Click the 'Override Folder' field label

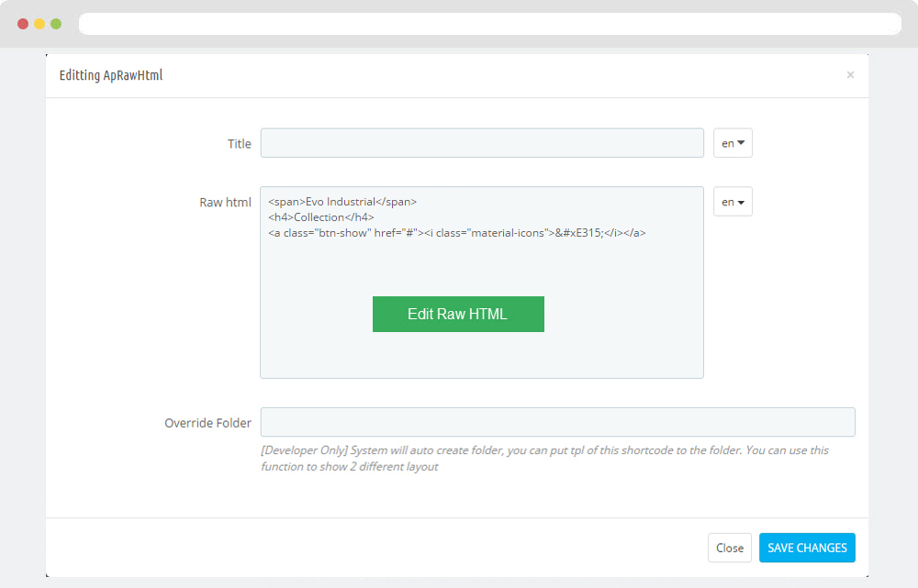pos(207,423)
